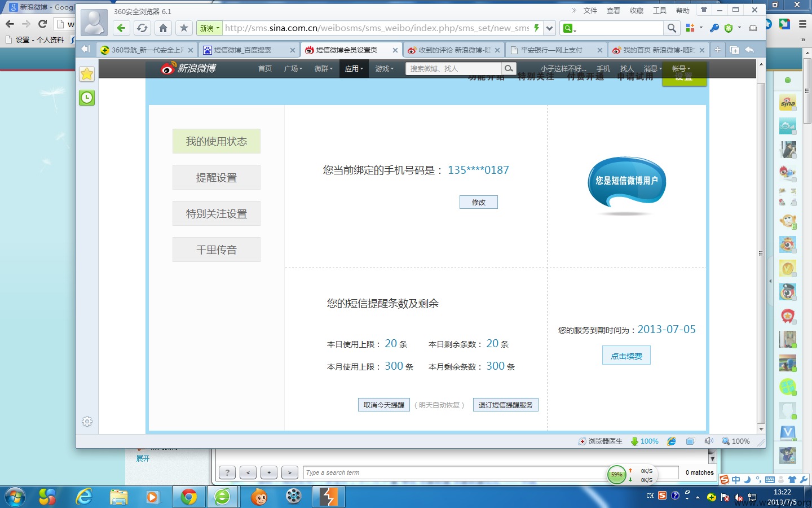812x508 pixels.
Task: Click the 360 address bar URL field
Action: pos(377,28)
